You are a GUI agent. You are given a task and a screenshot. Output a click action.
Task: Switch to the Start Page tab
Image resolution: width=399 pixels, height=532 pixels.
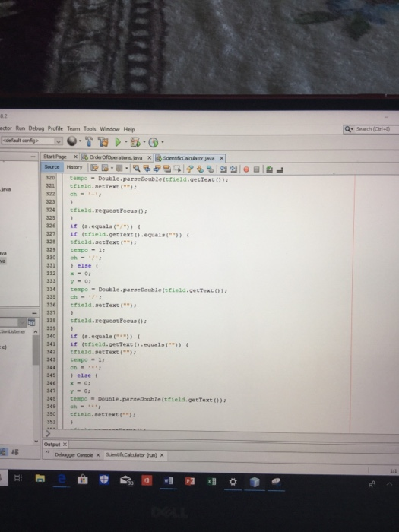tap(55, 157)
